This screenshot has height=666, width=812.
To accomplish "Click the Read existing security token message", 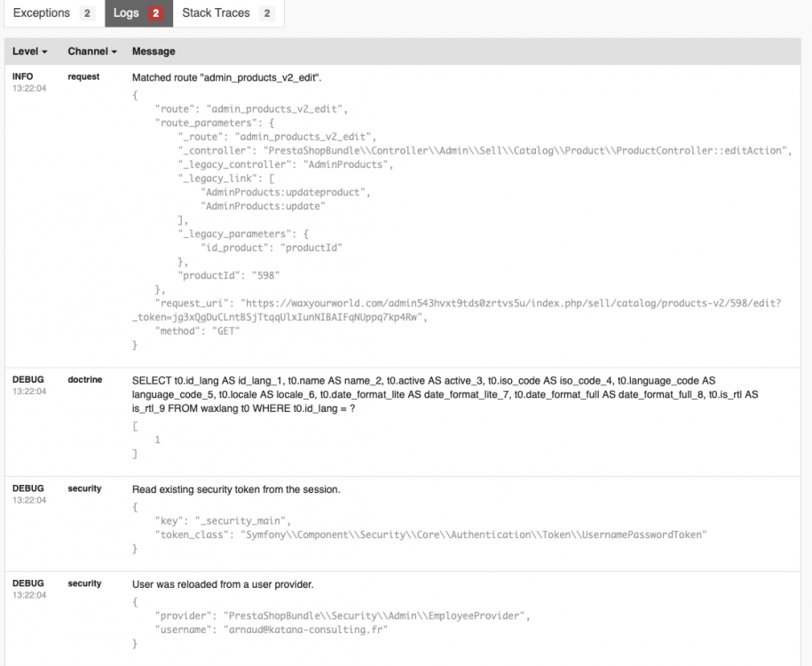I will [x=236, y=489].
